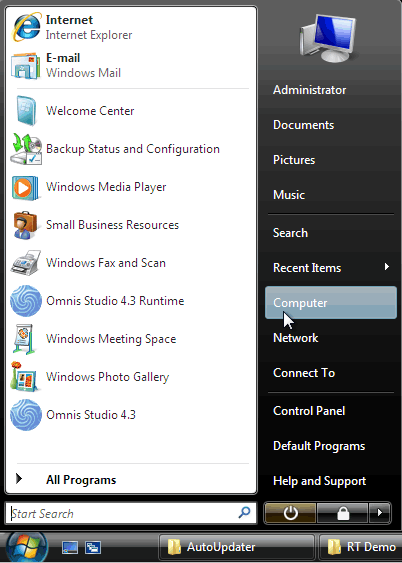Viewport: 402px width, 563px height.
Task: Click inside Start Search field
Action: (x=131, y=513)
